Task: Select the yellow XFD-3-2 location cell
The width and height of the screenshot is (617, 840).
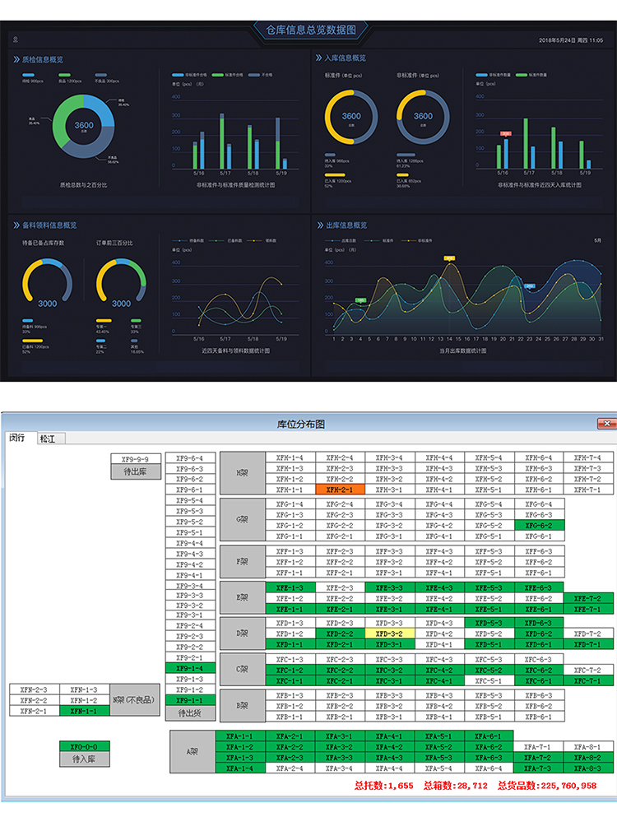Action: 389,634
